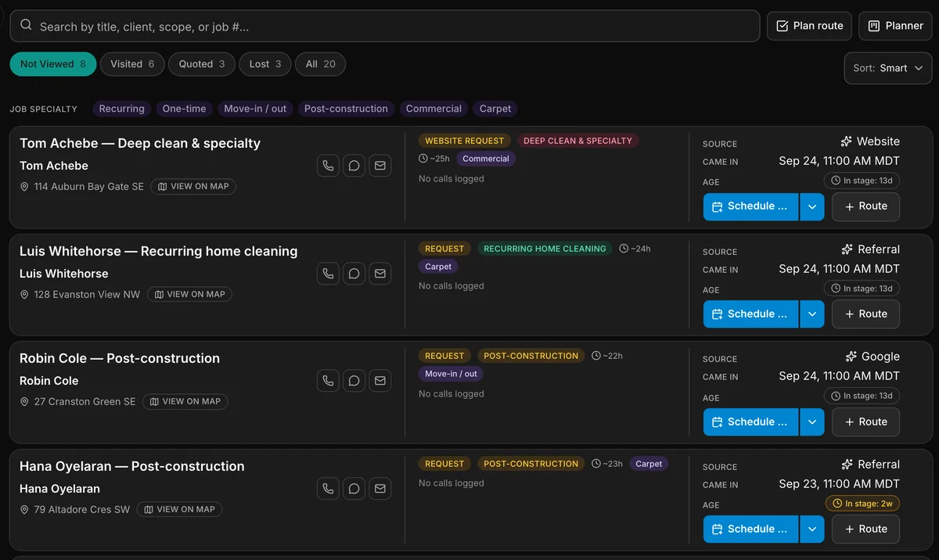Viewport: 939px width, 560px height.
Task: Call Tom Achebe using phone icon
Action: click(328, 166)
